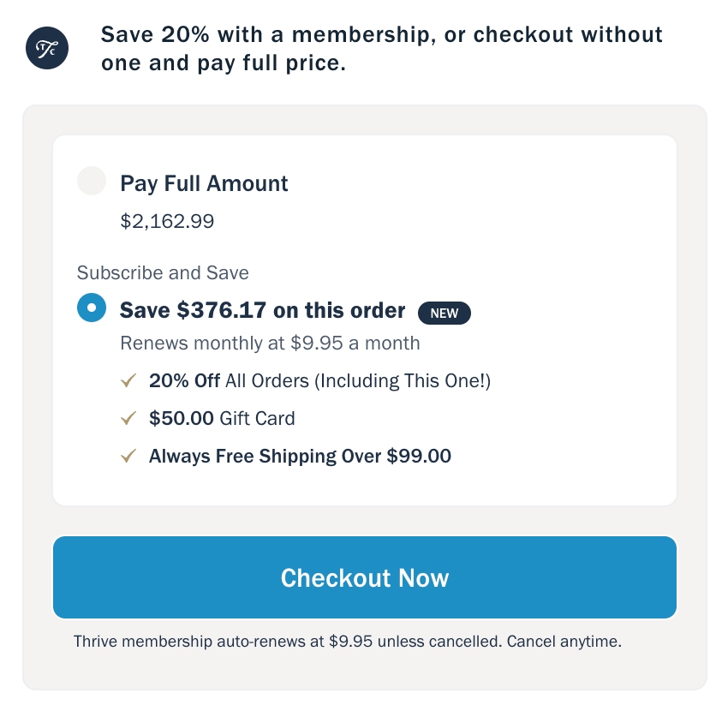Click the checkmark beside 20% Off All Orders

[128, 380]
